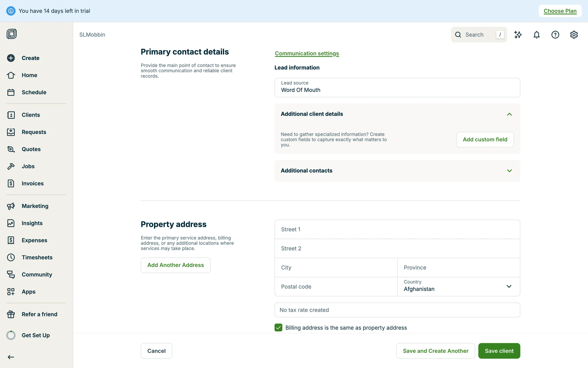Screen dimensions: 588x368
Task: Click the Street 1 input field
Action: 397,229
